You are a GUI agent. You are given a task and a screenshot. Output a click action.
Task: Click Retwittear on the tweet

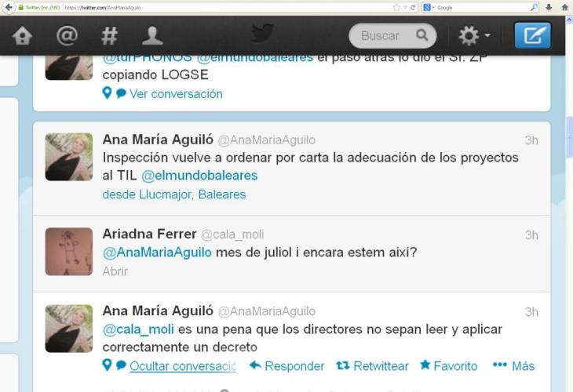(x=372, y=365)
